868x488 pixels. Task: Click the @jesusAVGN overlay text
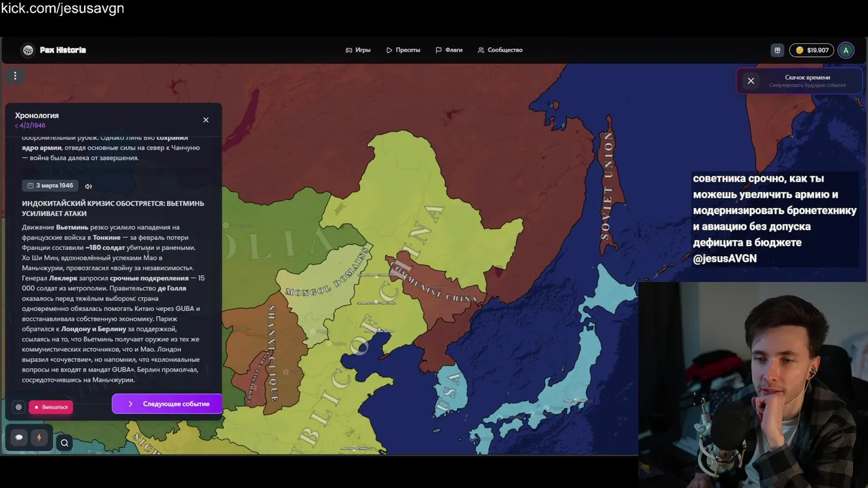coord(724,258)
